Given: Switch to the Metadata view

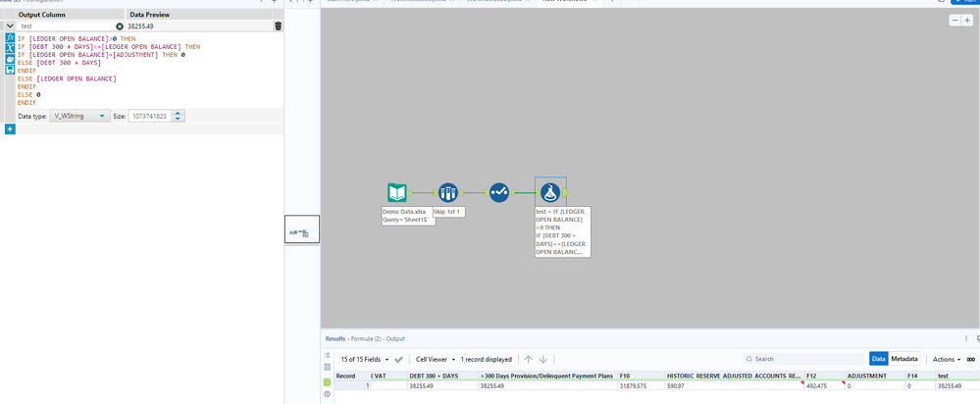Looking at the screenshot, I should pos(903,359).
